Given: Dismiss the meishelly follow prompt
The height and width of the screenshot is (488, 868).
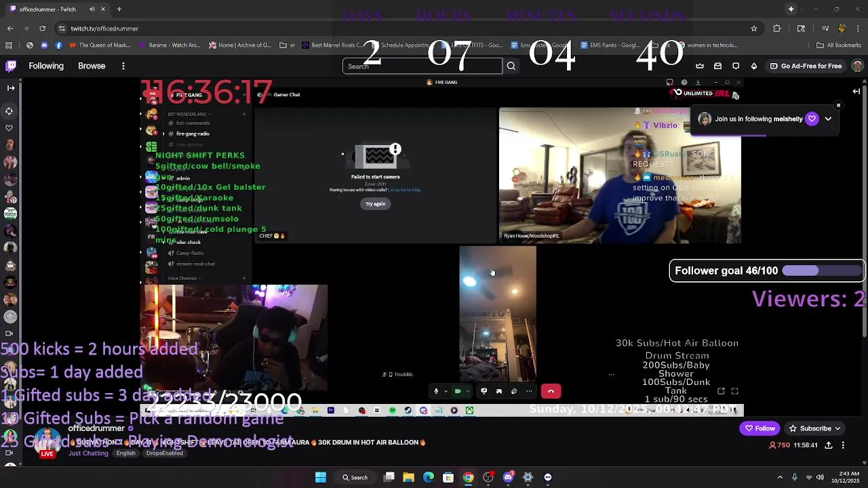Looking at the screenshot, I should (x=838, y=106).
